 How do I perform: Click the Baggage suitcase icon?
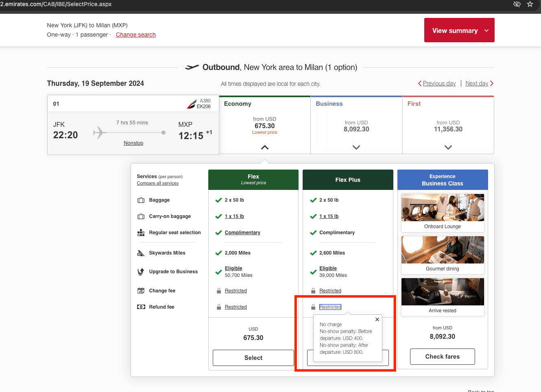(x=141, y=200)
